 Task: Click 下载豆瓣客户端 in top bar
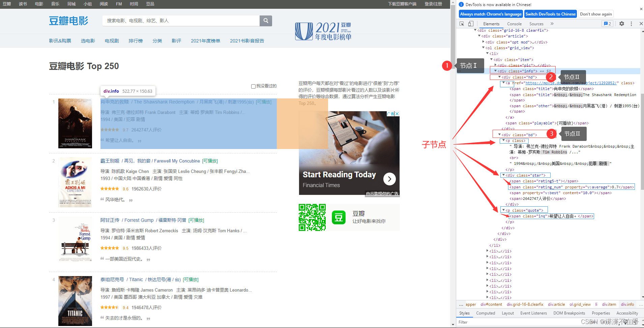click(x=402, y=4)
